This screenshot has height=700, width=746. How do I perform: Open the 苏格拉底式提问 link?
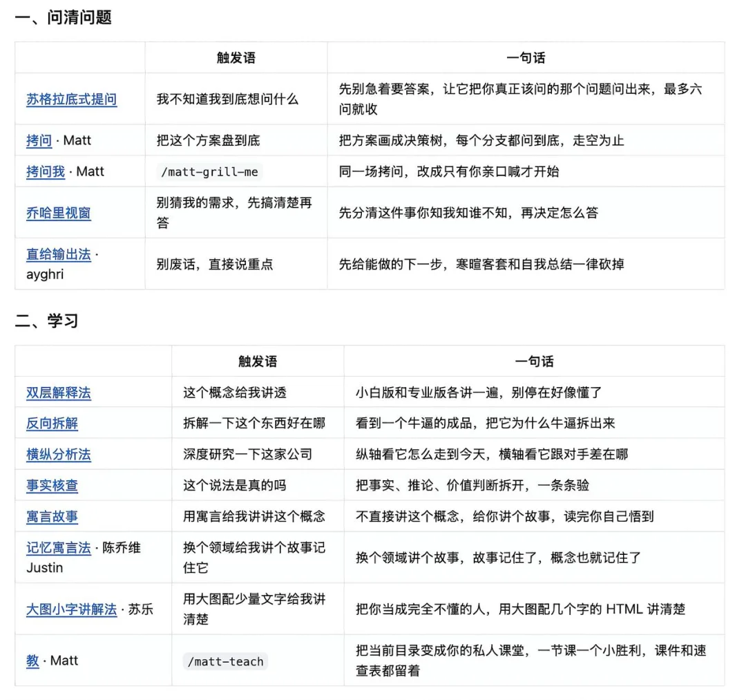click(71, 100)
